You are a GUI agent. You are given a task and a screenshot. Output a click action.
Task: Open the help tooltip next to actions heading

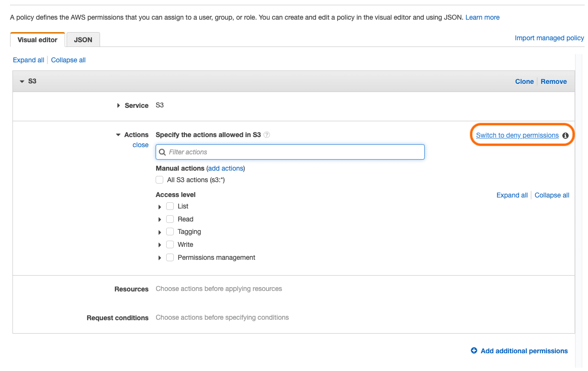[267, 135]
